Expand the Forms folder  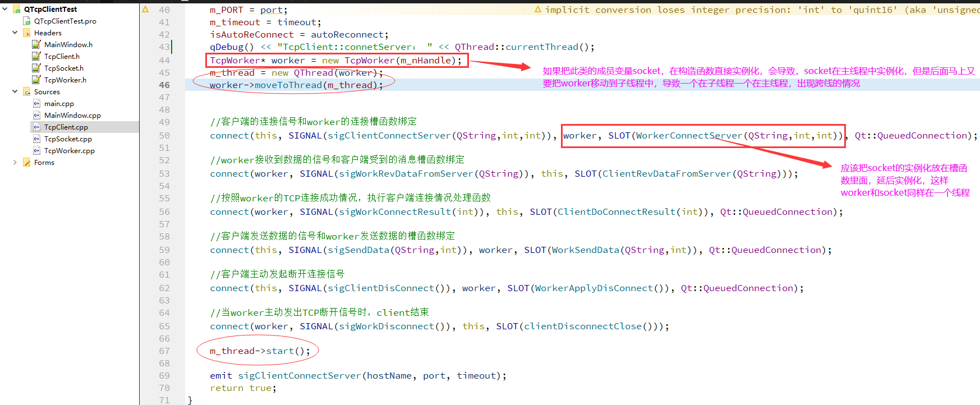click(15, 162)
